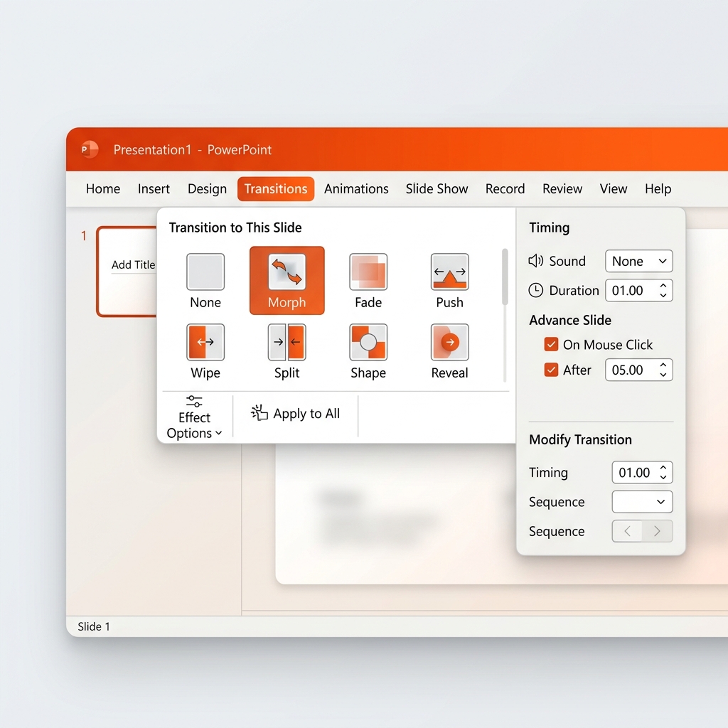Decrease the Duration value
Image resolution: width=728 pixels, height=728 pixels.
click(663, 295)
